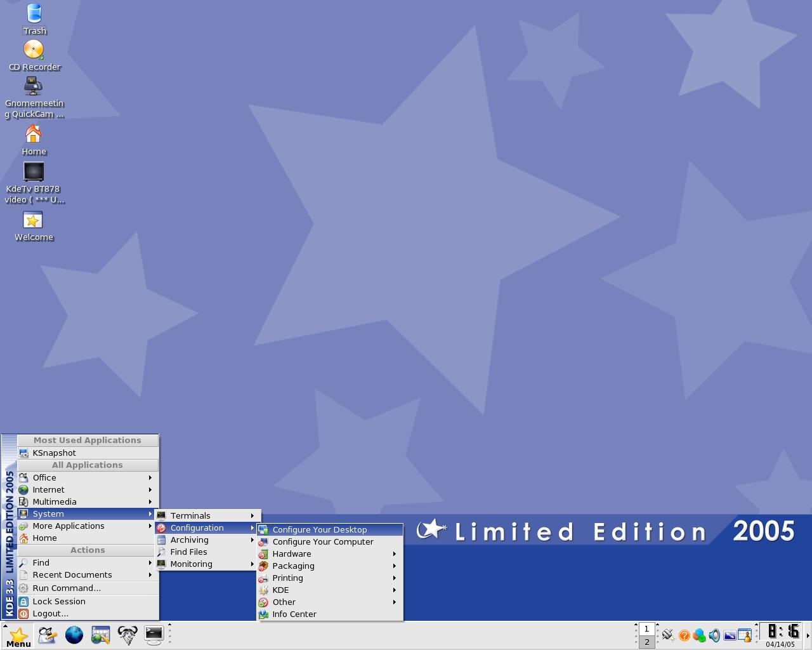The width and height of the screenshot is (812, 650).
Task: Launch the pen and notepad icon on the panel
Action: pos(48,635)
